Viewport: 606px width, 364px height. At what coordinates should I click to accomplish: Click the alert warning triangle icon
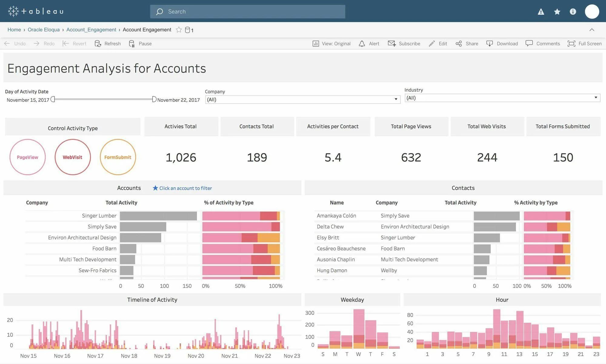(541, 12)
